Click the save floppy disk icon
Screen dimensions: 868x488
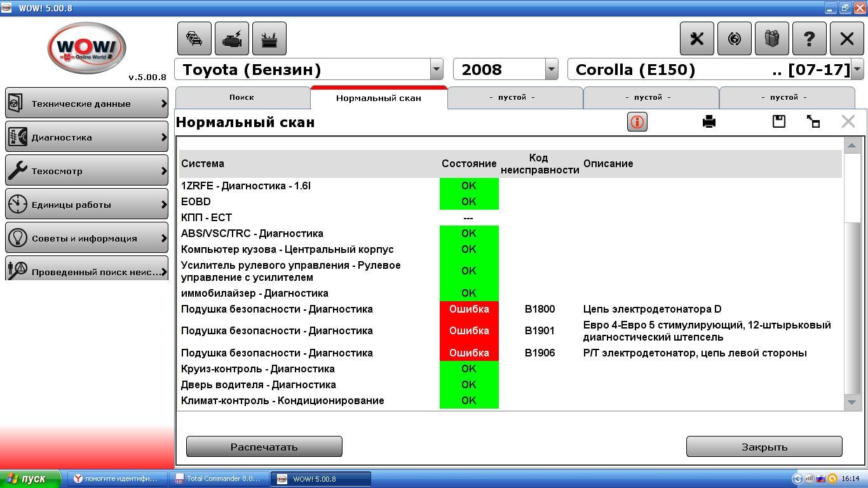pyautogui.click(x=779, y=121)
